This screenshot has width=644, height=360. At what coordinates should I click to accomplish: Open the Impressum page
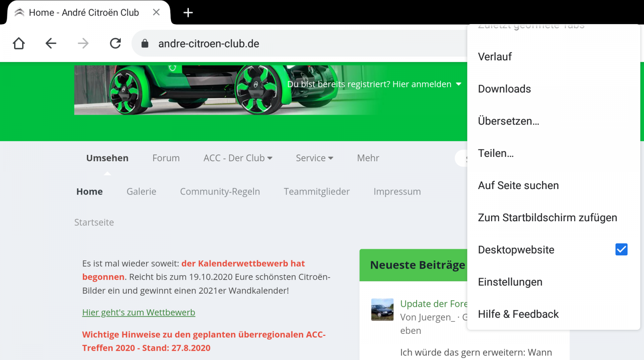coord(397,191)
